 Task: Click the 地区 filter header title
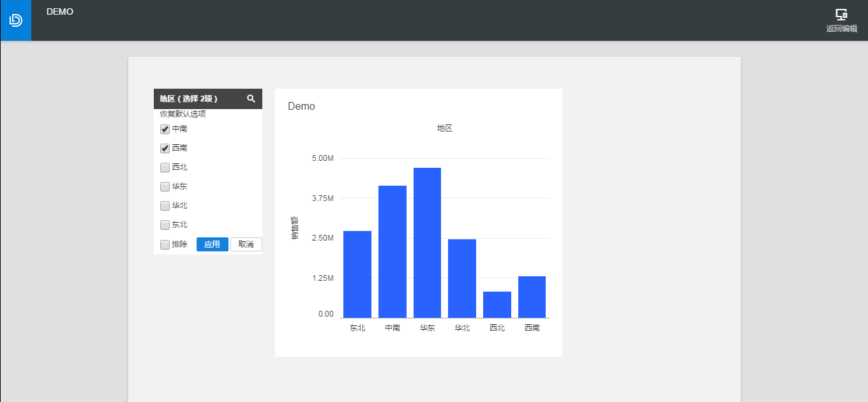189,99
